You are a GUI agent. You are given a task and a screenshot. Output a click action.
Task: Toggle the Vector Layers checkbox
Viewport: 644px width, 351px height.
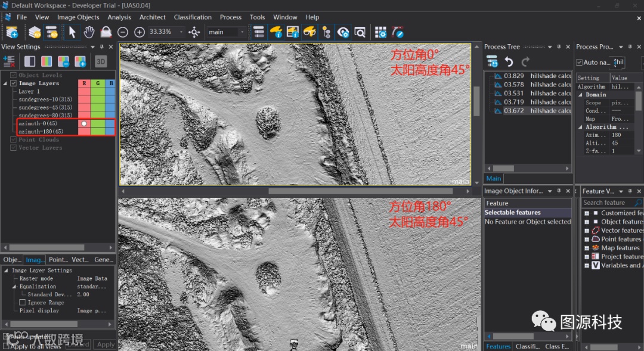tap(13, 148)
